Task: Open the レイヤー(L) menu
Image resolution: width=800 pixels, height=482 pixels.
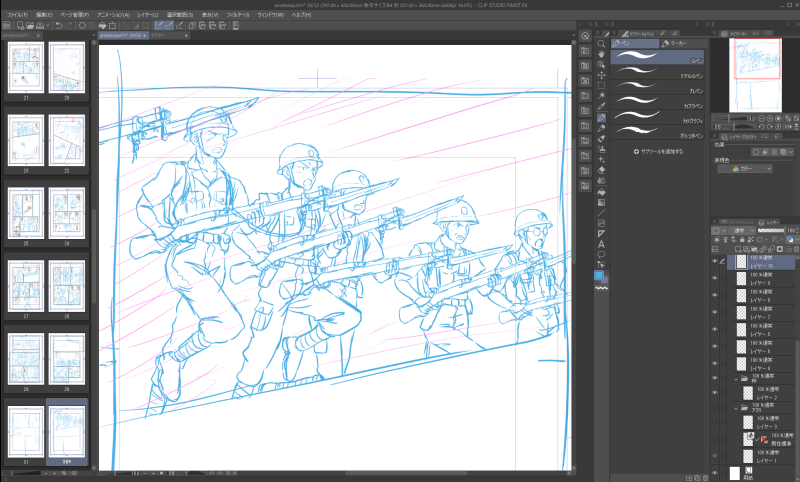Action: [147, 15]
